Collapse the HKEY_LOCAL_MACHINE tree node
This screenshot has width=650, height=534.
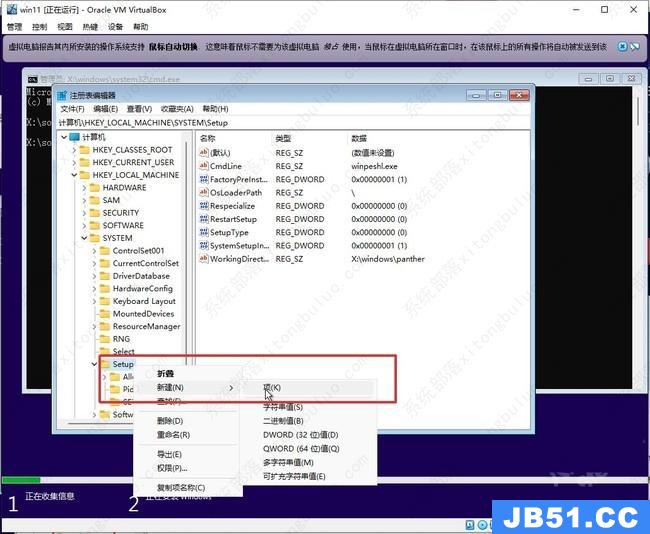(71, 175)
